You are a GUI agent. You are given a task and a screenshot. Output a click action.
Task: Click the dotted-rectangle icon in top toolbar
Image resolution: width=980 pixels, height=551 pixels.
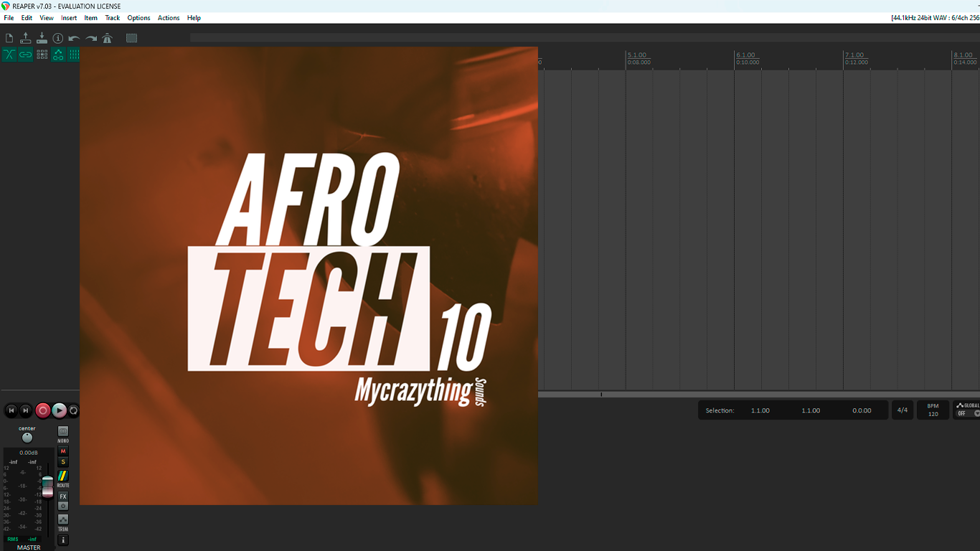pos(131,38)
